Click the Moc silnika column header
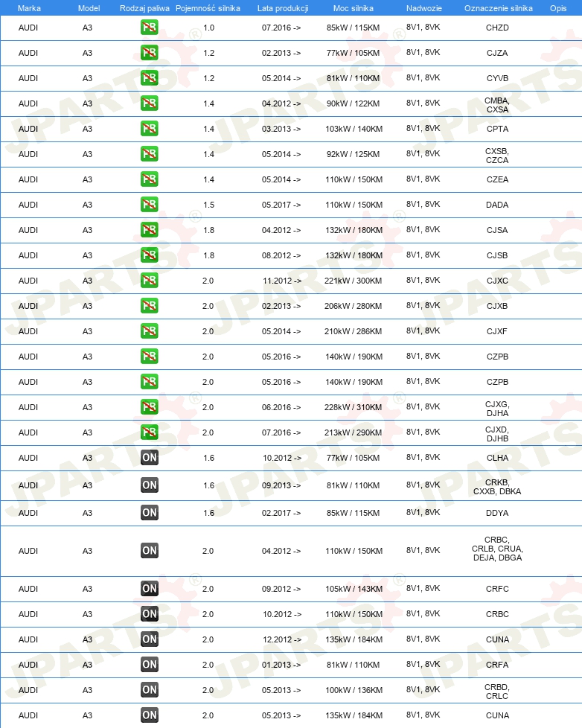 pos(354,8)
